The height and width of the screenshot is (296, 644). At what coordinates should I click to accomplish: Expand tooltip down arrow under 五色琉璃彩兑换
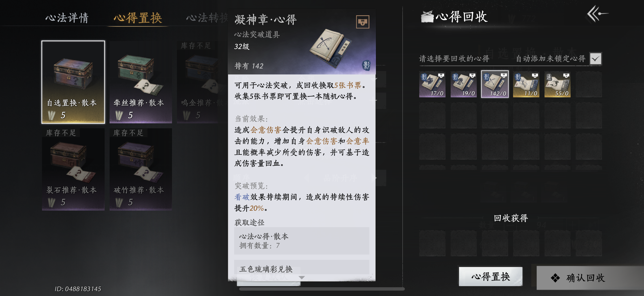(x=302, y=278)
